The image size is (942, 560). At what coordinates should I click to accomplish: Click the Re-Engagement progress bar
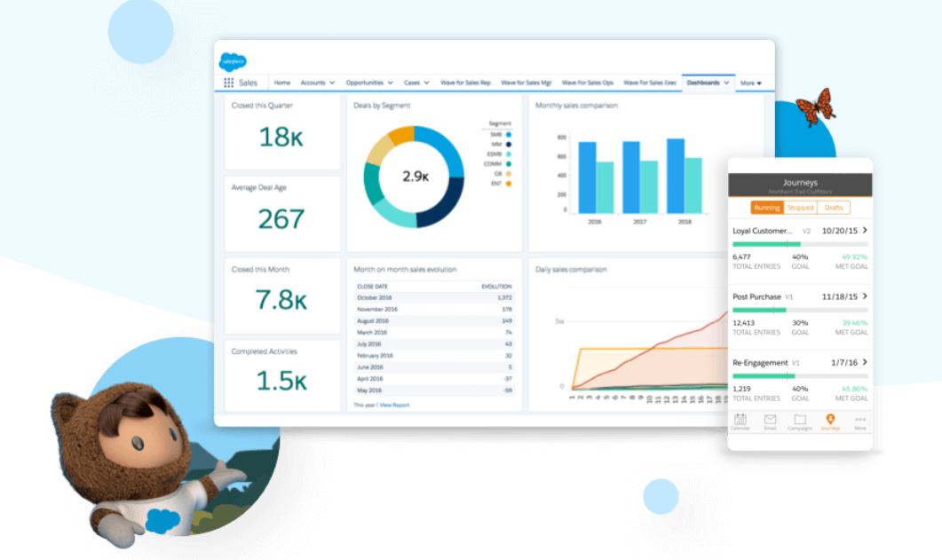800,376
